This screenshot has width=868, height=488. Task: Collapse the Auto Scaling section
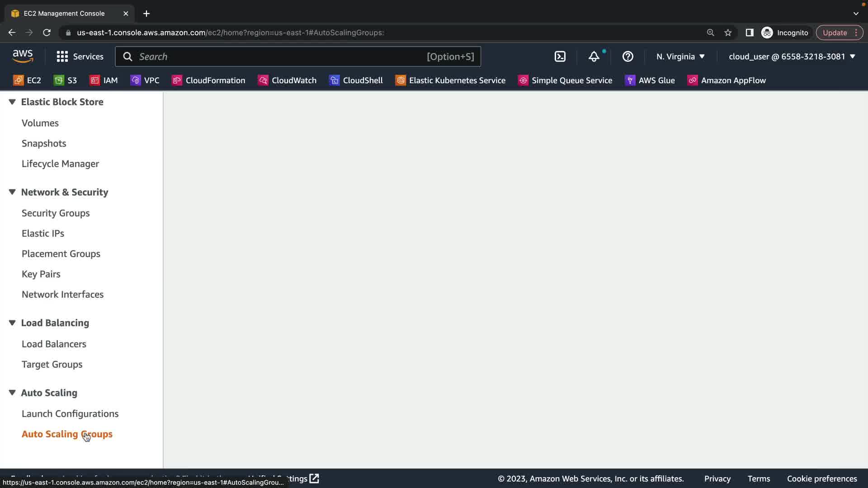pyautogui.click(x=12, y=393)
